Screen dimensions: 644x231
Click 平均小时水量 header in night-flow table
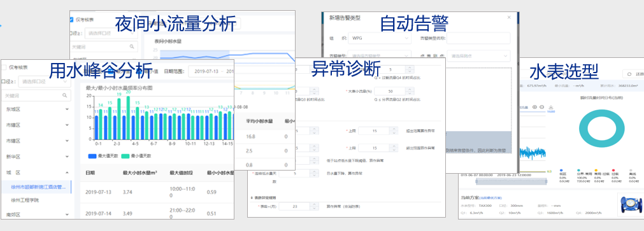click(x=259, y=121)
